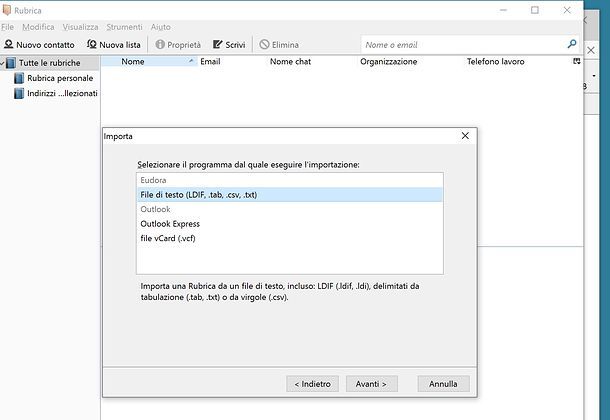Click the Nuova lista toolbar icon

point(92,44)
